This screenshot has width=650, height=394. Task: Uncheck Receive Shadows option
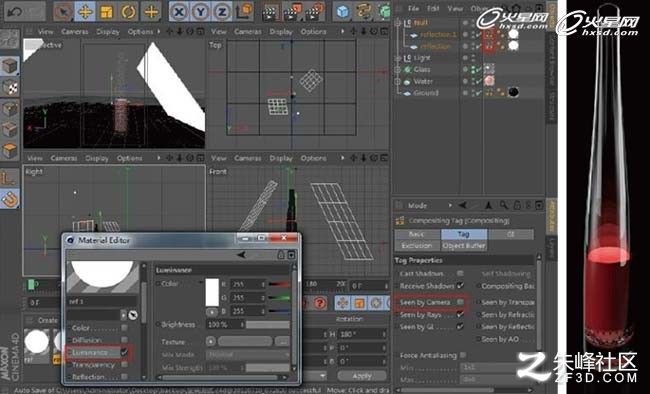pyautogui.click(x=460, y=286)
